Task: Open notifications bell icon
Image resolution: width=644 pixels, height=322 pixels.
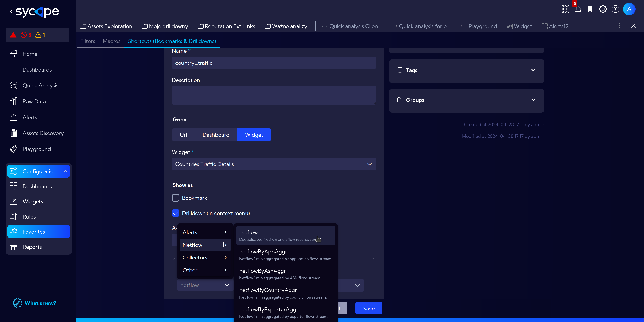Action: tap(578, 9)
